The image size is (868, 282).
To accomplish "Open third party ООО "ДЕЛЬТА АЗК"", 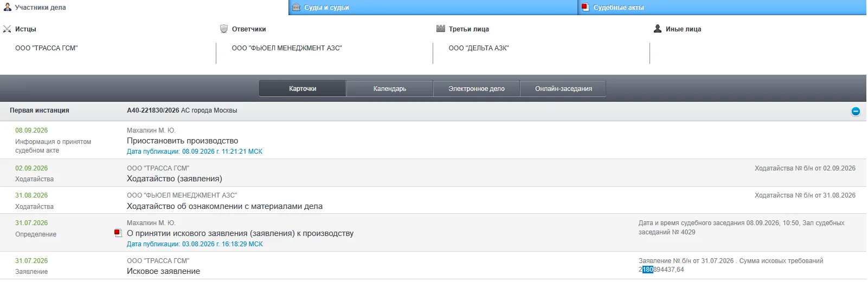I will (479, 48).
